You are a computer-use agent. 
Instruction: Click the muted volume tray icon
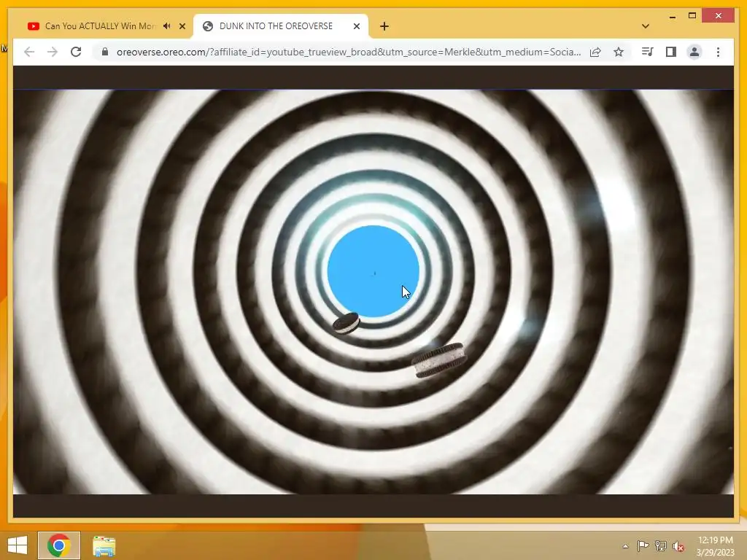[678, 546]
